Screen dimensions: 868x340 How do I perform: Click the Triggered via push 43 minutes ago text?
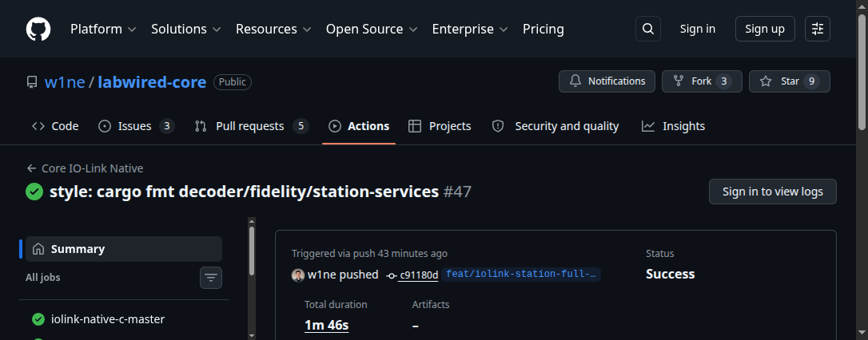click(x=369, y=254)
